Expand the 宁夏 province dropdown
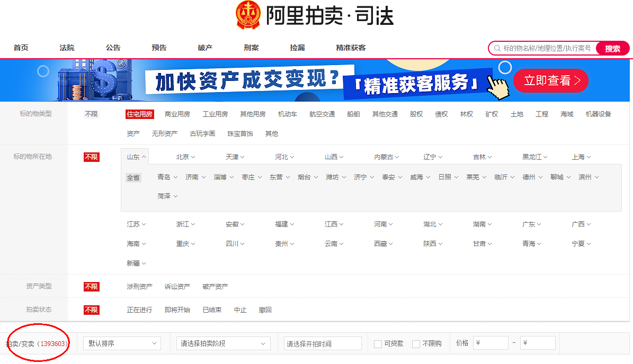633x364 pixels. click(581, 243)
